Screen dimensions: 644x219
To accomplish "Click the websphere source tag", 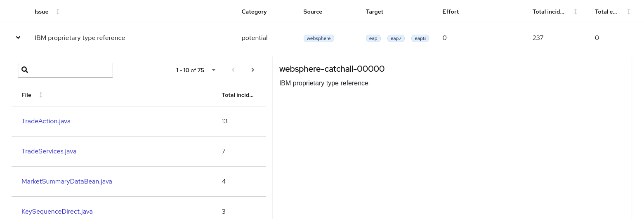I will point(318,38).
